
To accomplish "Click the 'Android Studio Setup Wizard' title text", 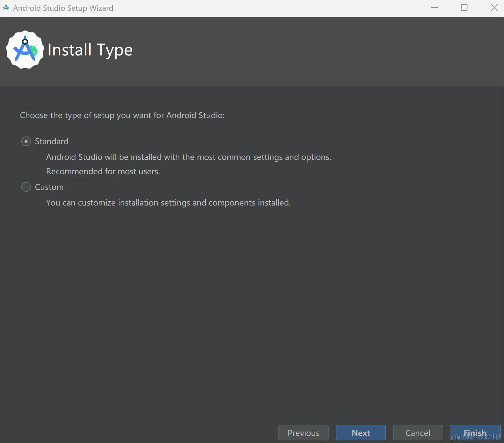I will 63,8.
